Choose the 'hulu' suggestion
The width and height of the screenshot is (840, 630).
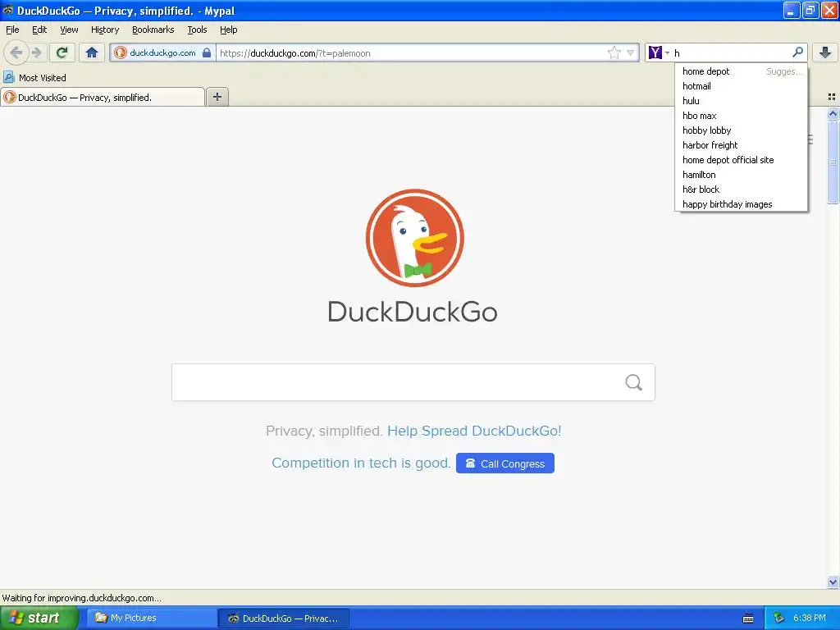coord(741,101)
